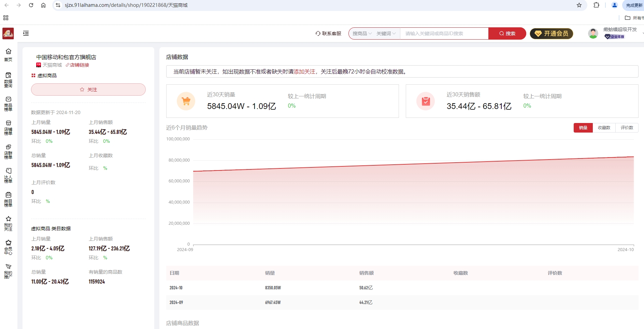This screenshot has width=644, height=329.
Task: Open the 搜商品 dropdown
Action: pos(361,33)
